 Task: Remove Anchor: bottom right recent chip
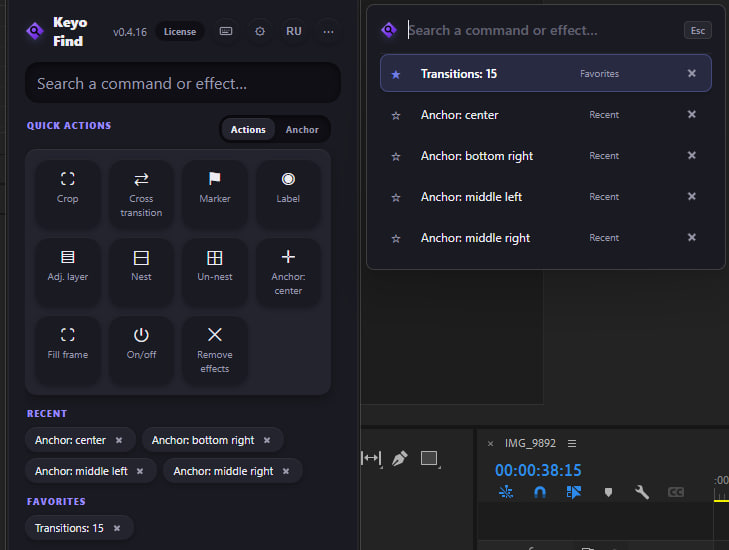click(267, 440)
